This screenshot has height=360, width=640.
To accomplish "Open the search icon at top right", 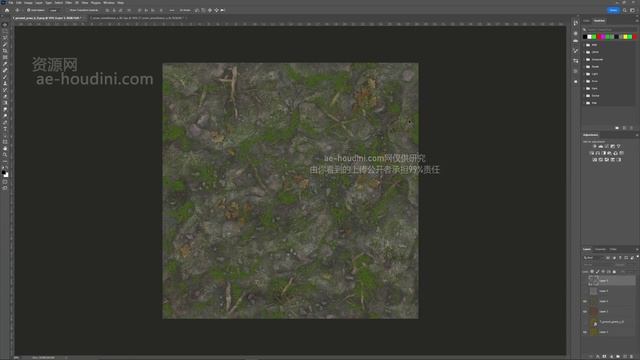I will (x=624, y=10).
